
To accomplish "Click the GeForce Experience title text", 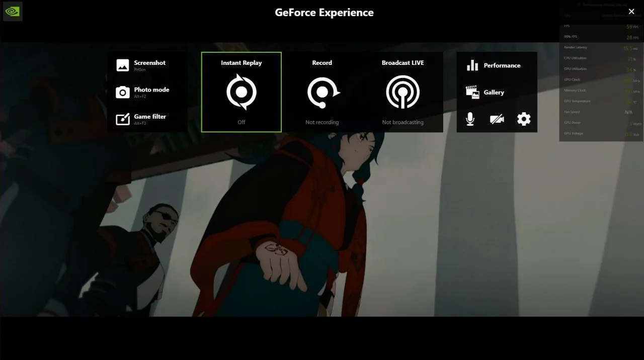I will tap(324, 13).
